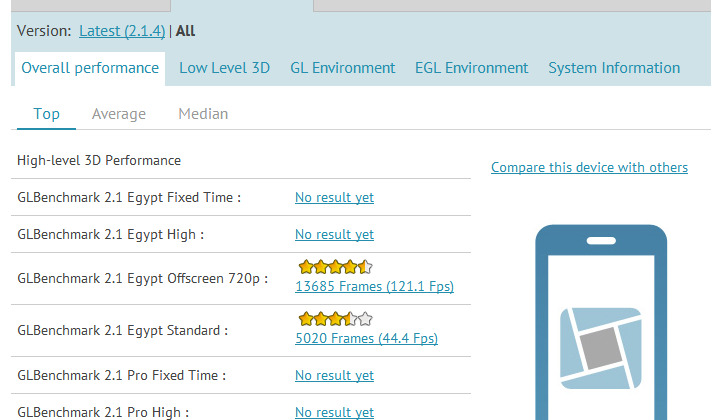Open Egypt High 'No result yet' link

point(334,234)
